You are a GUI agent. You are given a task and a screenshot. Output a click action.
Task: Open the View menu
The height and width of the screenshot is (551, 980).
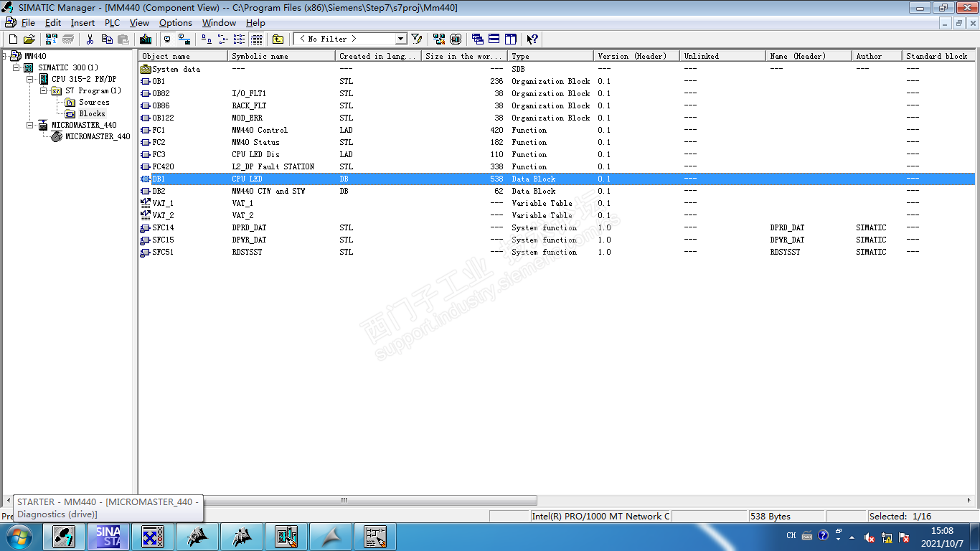click(139, 23)
